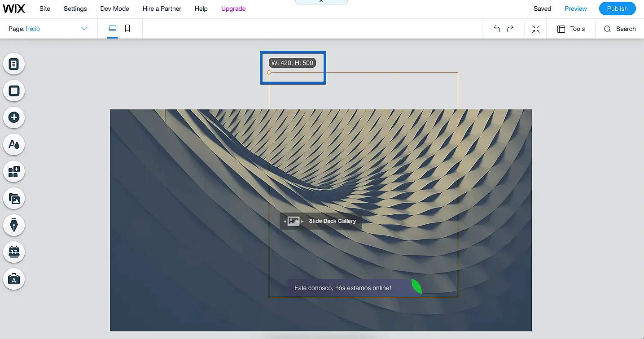Click the Add elements plus icon
The image size is (644, 339).
[x=14, y=117]
